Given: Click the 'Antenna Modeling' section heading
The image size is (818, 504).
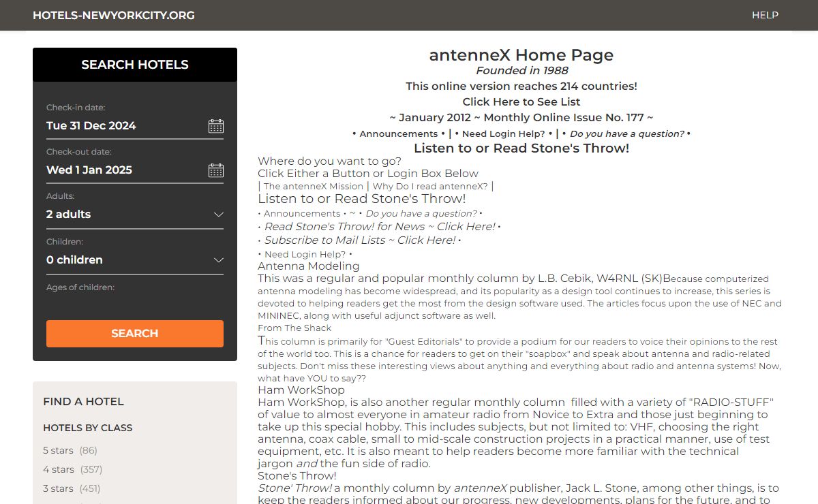Looking at the screenshot, I should (x=309, y=266).
